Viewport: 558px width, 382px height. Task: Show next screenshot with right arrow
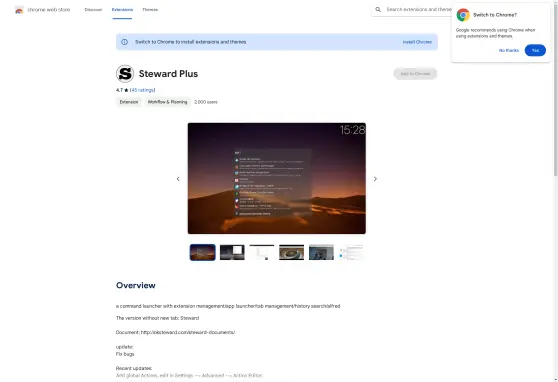tap(375, 179)
